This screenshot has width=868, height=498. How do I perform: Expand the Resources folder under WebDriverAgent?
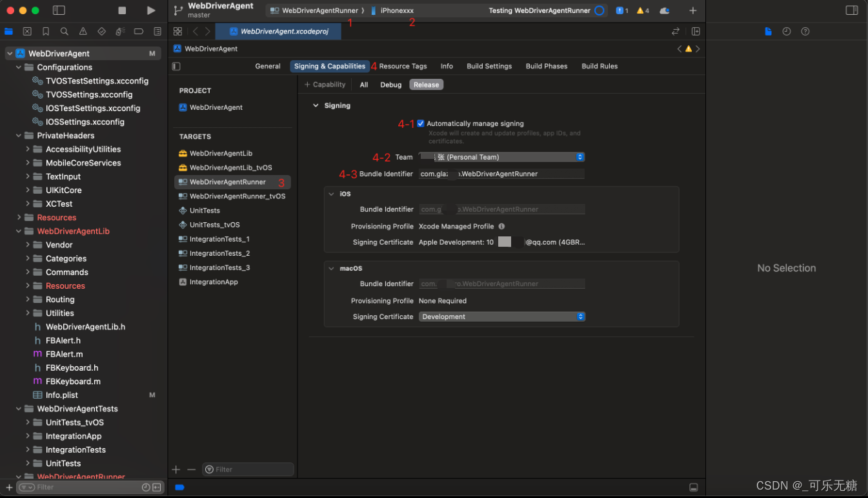coord(19,218)
